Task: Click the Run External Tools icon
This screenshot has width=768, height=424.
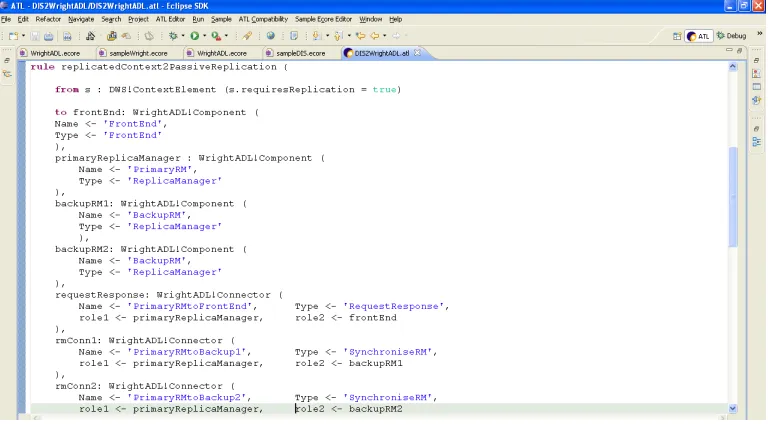Action: pyautogui.click(x=216, y=36)
